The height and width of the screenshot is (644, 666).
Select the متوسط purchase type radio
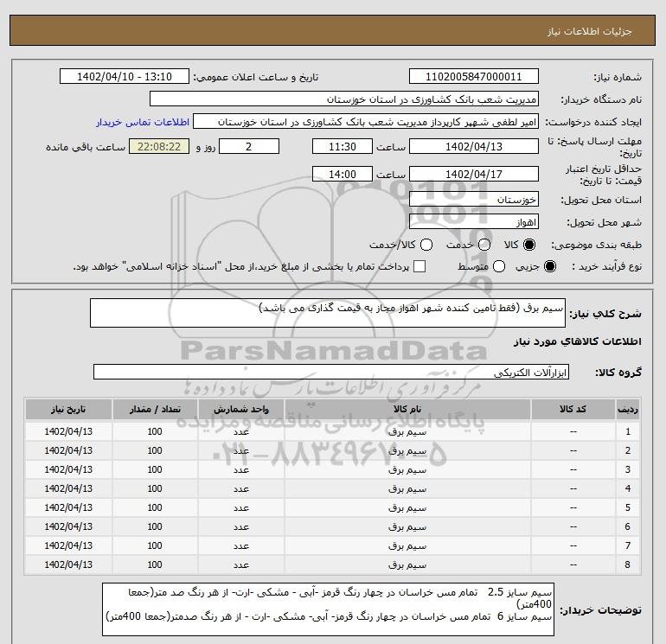(x=499, y=266)
